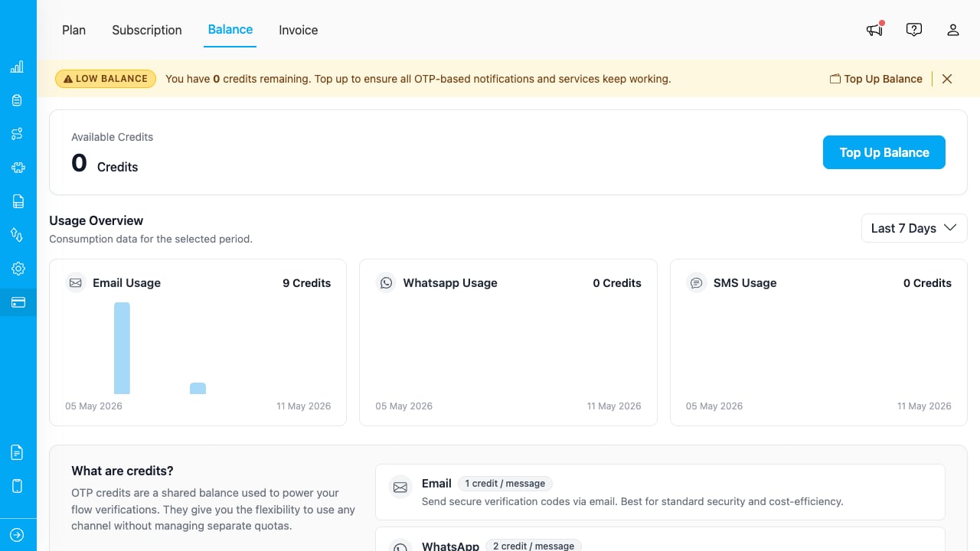Image resolution: width=980 pixels, height=551 pixels.
Task: Click the WhatsApp icon on Whatsapp Usage card
Action: (386, 283)
